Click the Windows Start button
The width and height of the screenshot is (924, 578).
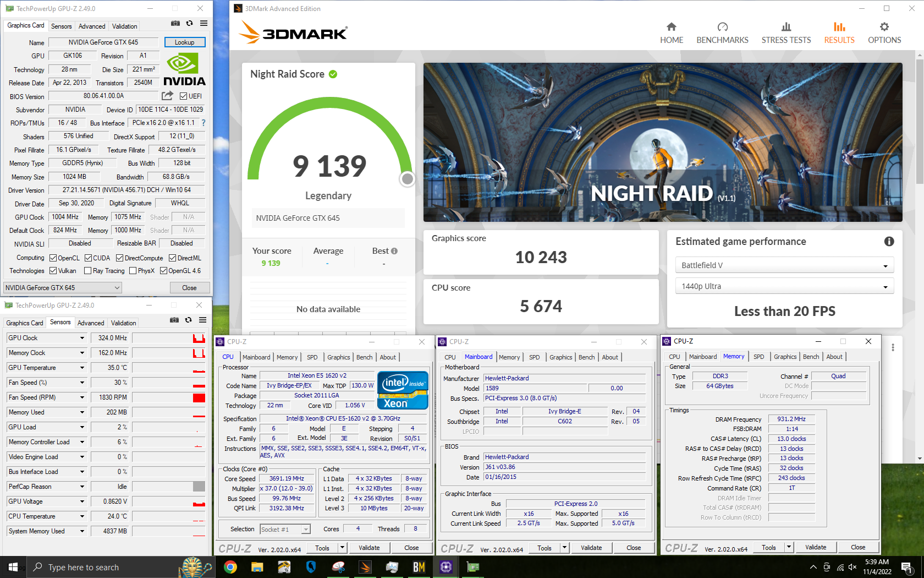click(x=13, y=567)
